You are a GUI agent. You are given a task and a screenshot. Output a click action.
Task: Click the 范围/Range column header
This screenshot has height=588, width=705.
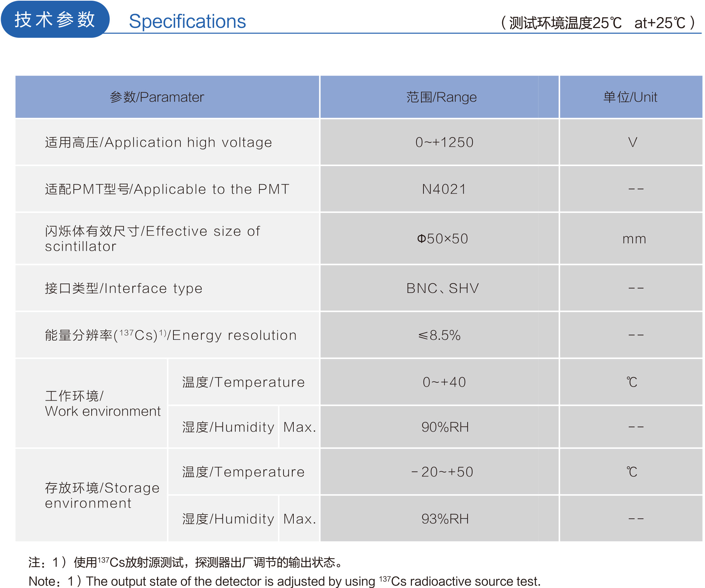tap(441, 97)
